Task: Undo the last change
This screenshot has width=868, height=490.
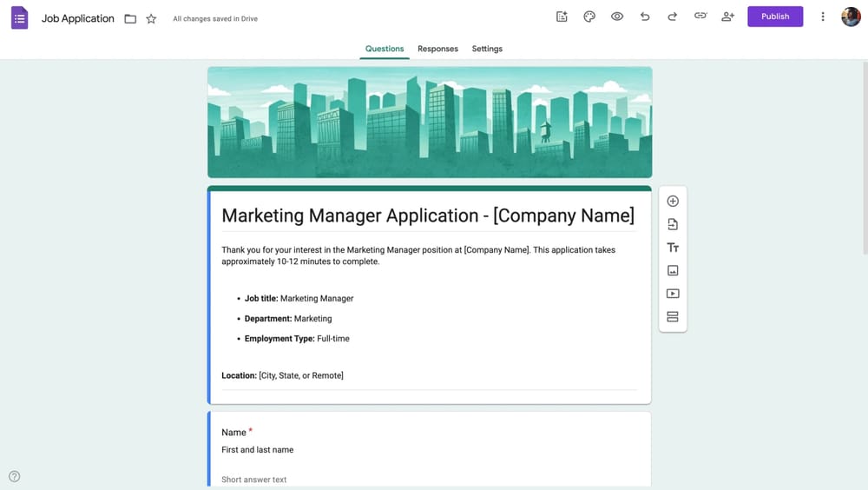Action: pos(645,17)
